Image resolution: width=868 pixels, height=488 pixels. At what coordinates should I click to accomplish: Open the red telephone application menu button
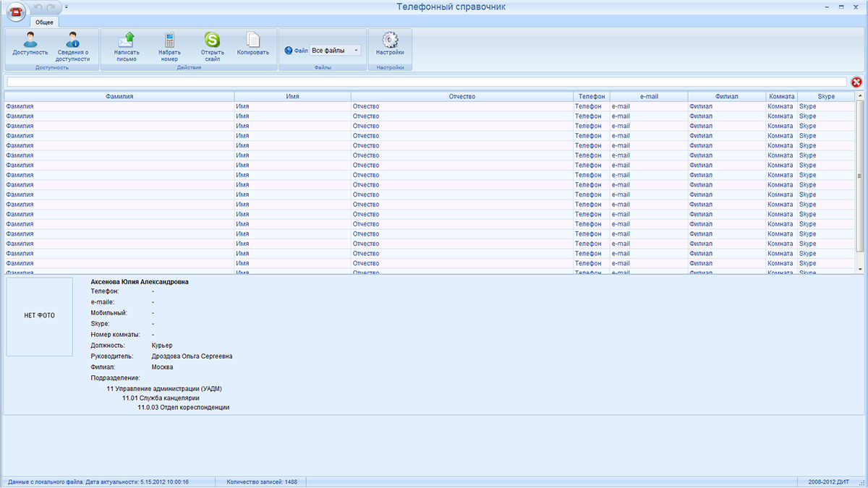pos(17,12)
